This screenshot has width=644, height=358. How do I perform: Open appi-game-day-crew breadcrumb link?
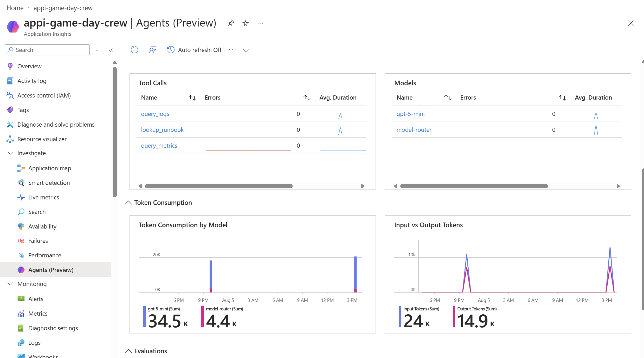pos(63,8)
